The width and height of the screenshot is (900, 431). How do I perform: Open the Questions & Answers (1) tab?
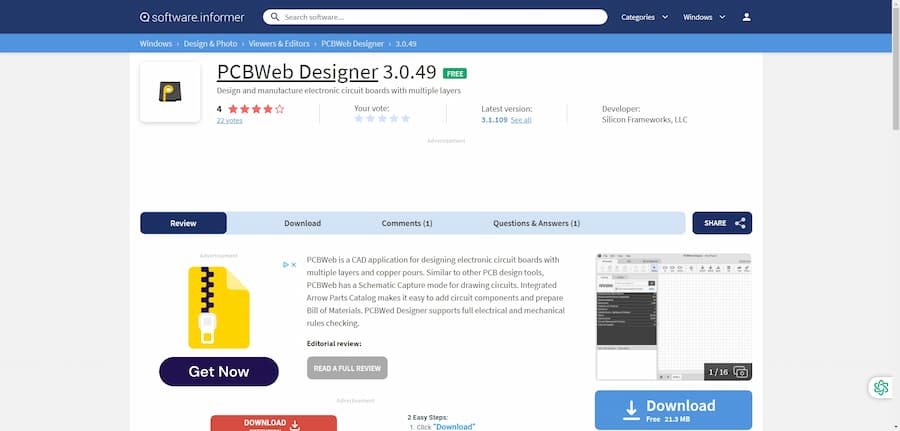536,223
